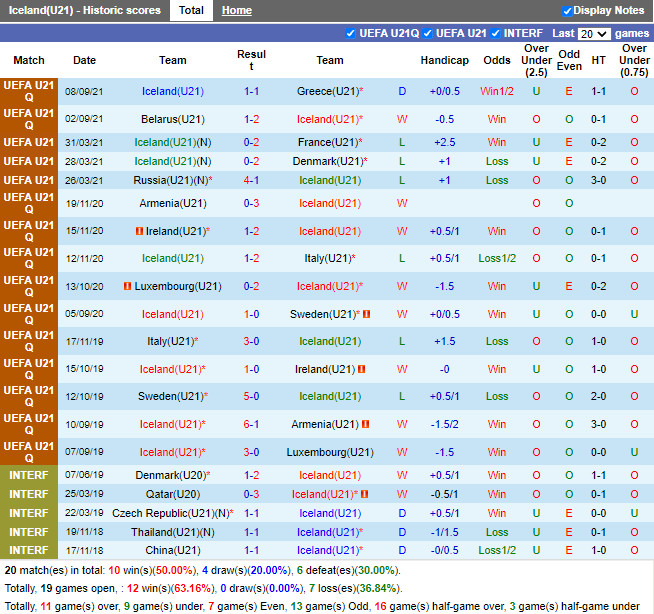Click red card icon next to Ireland(U21) on 15/10/19
This screenshot has height=614, width=654.
(362, 369)
